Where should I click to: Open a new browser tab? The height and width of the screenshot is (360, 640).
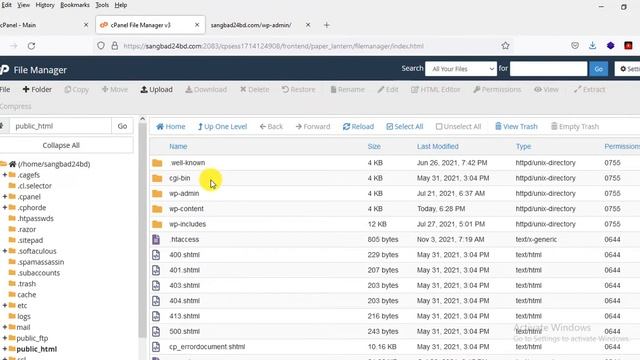327,25
